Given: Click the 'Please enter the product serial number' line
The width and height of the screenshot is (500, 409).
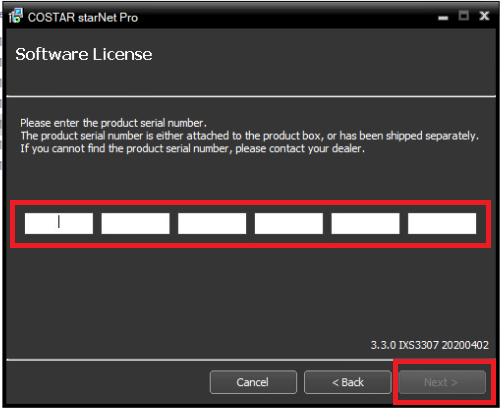Looking at the screenshot, I should click(x=113, y=123).
